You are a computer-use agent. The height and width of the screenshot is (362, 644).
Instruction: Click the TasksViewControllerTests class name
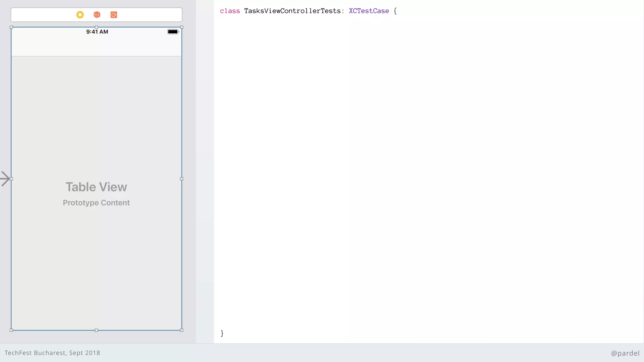coord(292,11)
